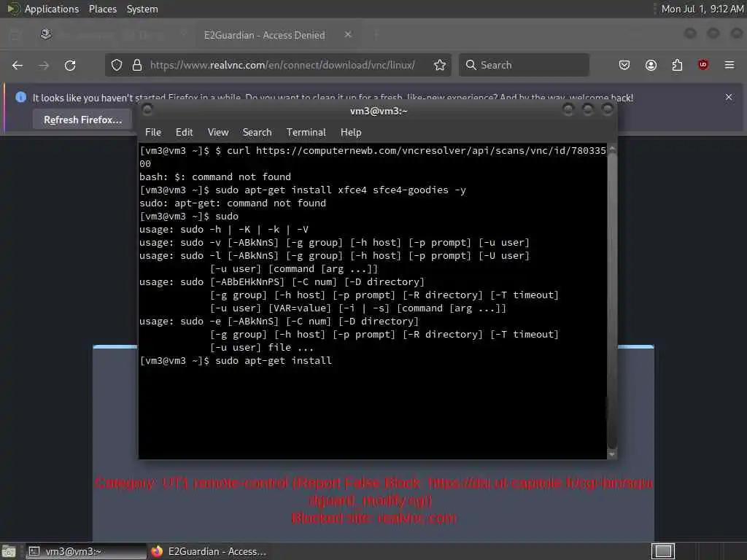Reload the current Firefox page
747x560 pixels.
tap(70, 65)
